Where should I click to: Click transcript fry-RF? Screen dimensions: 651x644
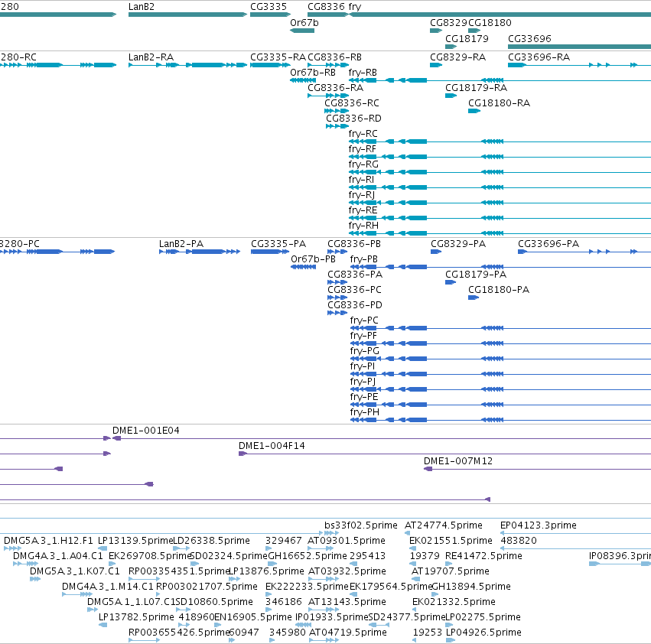tap(500, 157)
